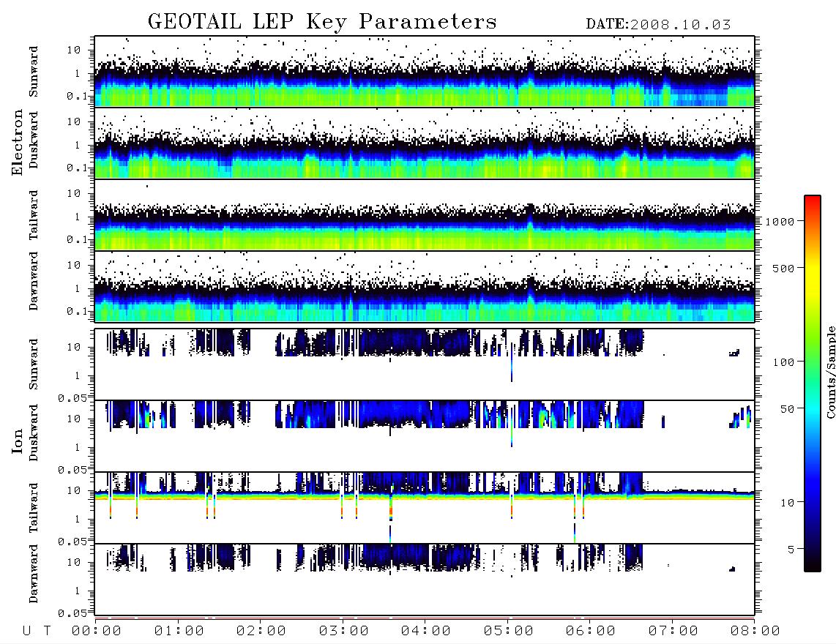Click the "U T" time axis label

point(37,632)
